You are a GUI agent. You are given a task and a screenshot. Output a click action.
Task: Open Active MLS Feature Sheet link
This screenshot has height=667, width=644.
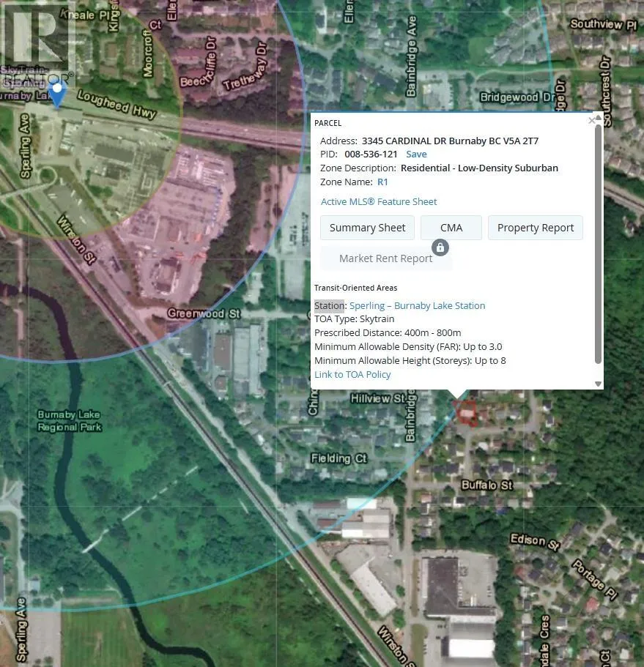tap(379, 202)
